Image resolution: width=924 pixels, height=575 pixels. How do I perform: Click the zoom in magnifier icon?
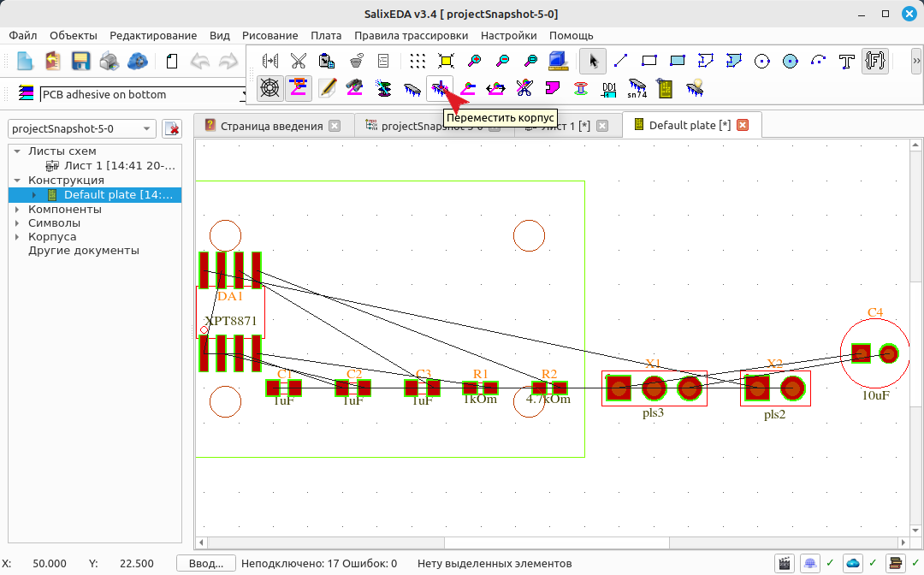(x=474, y=61)
